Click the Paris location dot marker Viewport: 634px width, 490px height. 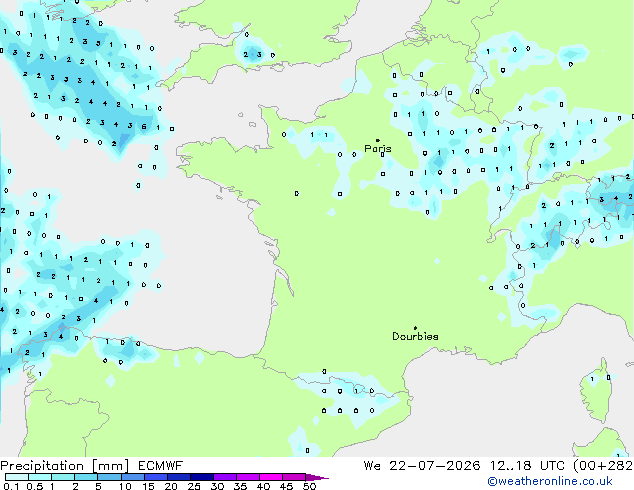coord(378,140)
